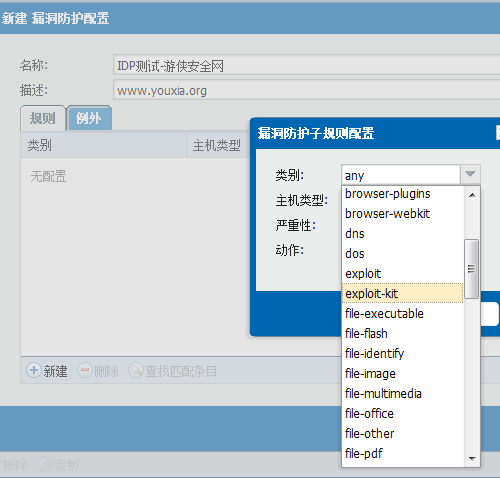500x478 pixels.
Task: Open the 类别 dropdown arrow
Action: click(x=470, y=174)
